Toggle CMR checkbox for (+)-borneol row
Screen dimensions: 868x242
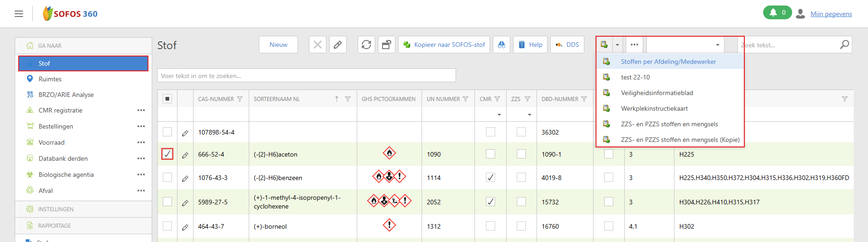pos(491,226)
